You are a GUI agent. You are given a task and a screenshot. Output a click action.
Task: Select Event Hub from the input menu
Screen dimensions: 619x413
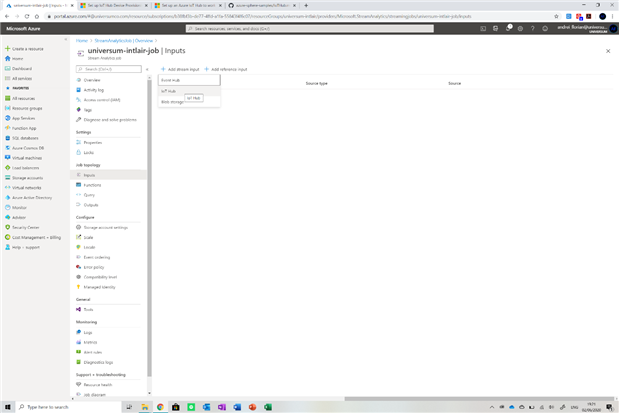[189, 80]
